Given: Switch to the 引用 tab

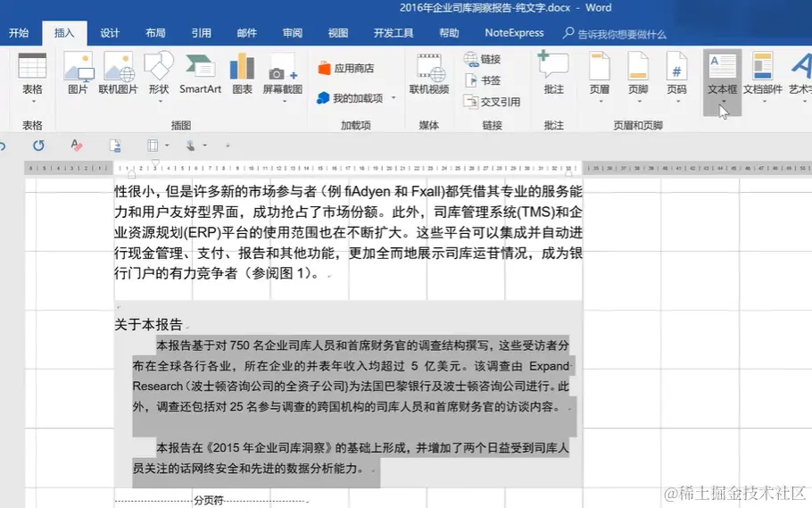Looking at the screenshot, I should 201,33.
